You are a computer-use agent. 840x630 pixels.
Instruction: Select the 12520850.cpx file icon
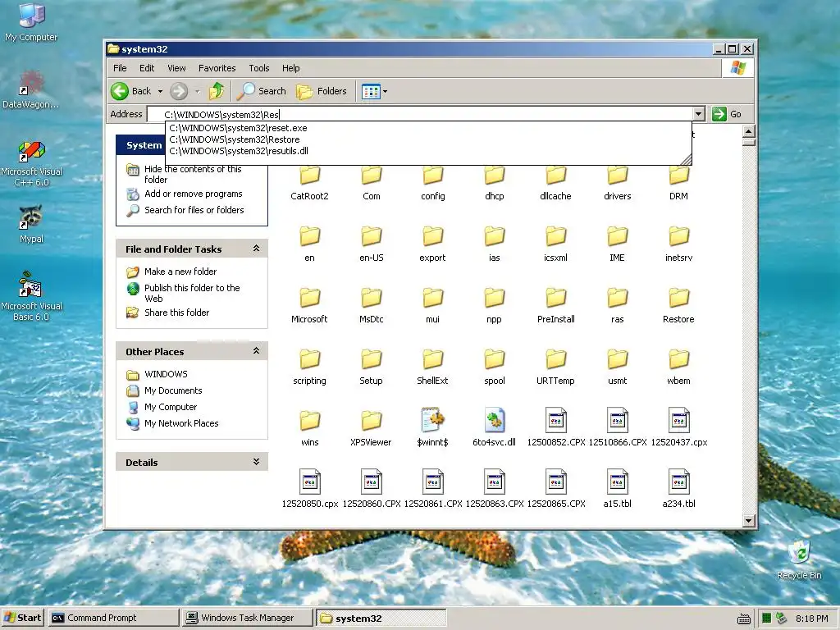pyautogui.click(x=309, y=482)
